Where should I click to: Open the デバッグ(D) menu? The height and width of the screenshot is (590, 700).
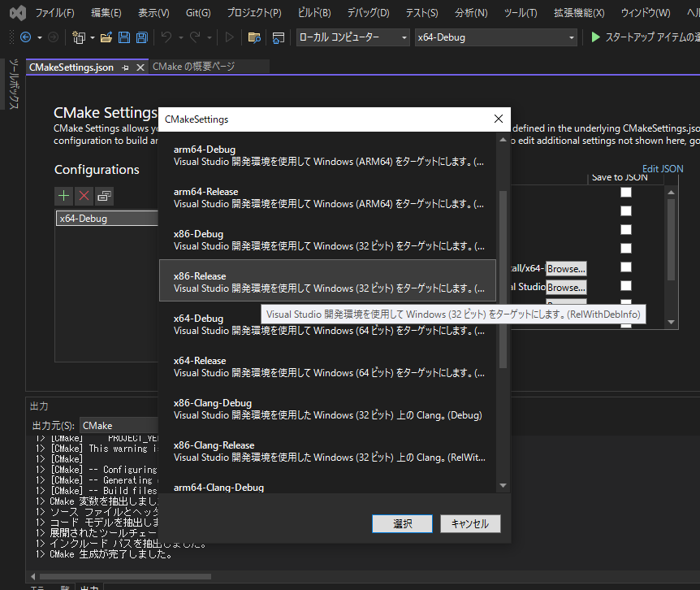[369, 13]
